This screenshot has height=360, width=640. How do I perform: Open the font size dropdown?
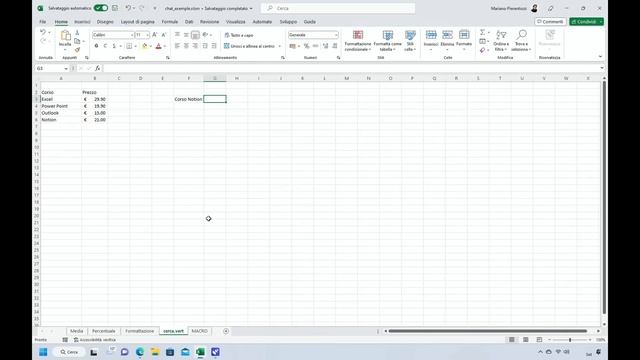pos(147,35)
